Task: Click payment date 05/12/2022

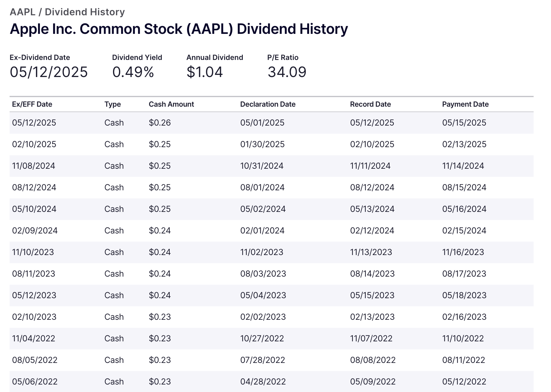Action: click(x=464, y=382)
